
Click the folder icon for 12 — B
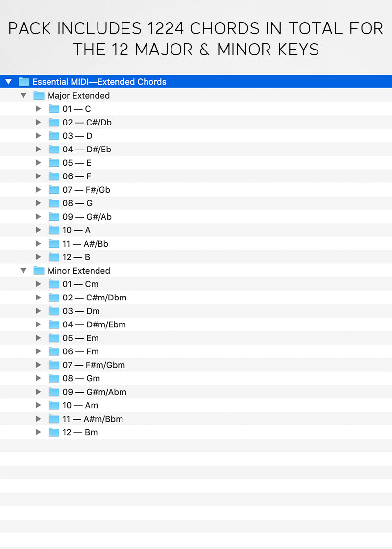tap(53, 257)
